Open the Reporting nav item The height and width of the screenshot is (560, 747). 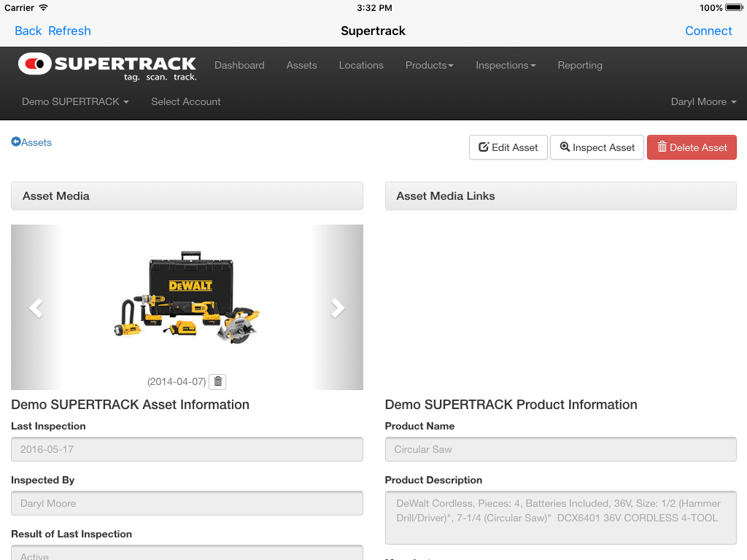coord(580,65)
